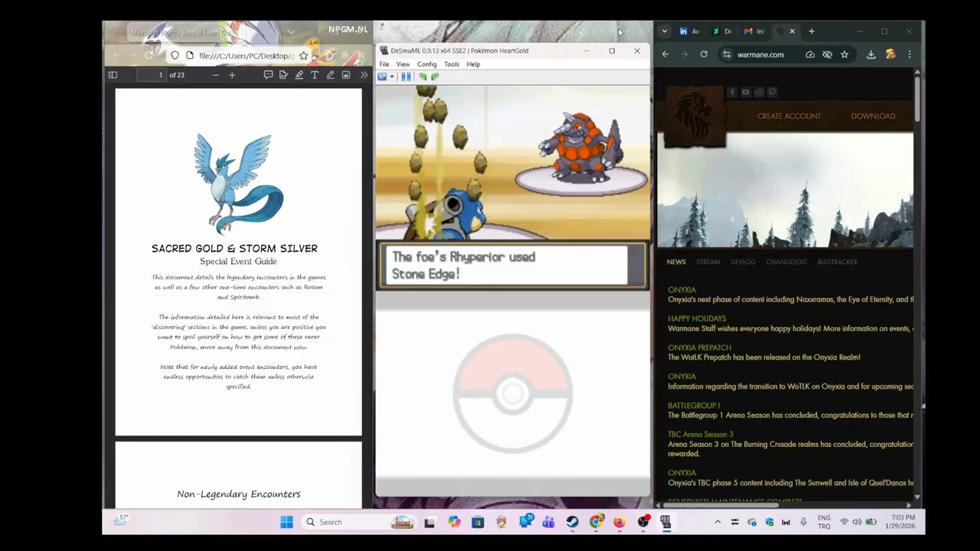Image resolution: width=980 pixels, height=551 pixels.
Task: Open the TBC Arena Season 3 news
Action: click(701, 435)
